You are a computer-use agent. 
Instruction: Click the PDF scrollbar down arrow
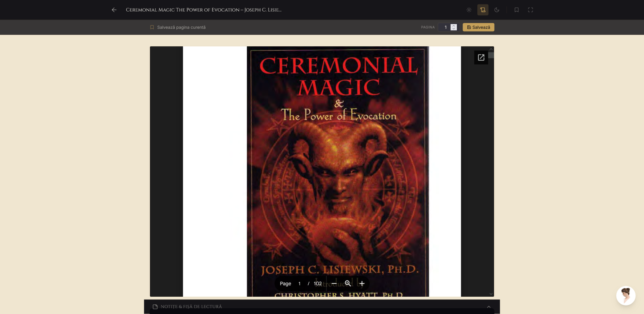tap(491, 294)
